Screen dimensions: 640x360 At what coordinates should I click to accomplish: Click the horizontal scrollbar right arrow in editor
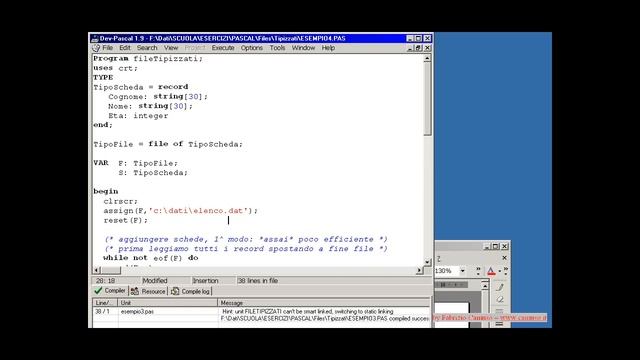419,270
